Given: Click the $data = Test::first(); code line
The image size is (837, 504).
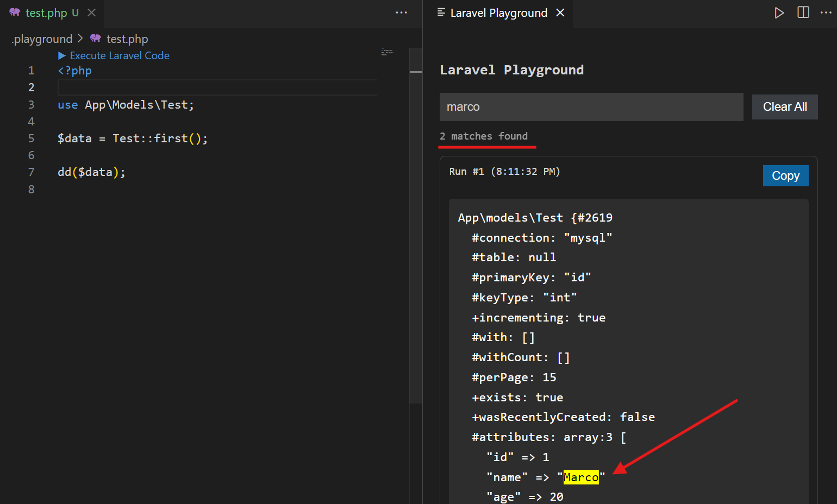Looking at the screenshot, I should [x=133, y=138].
